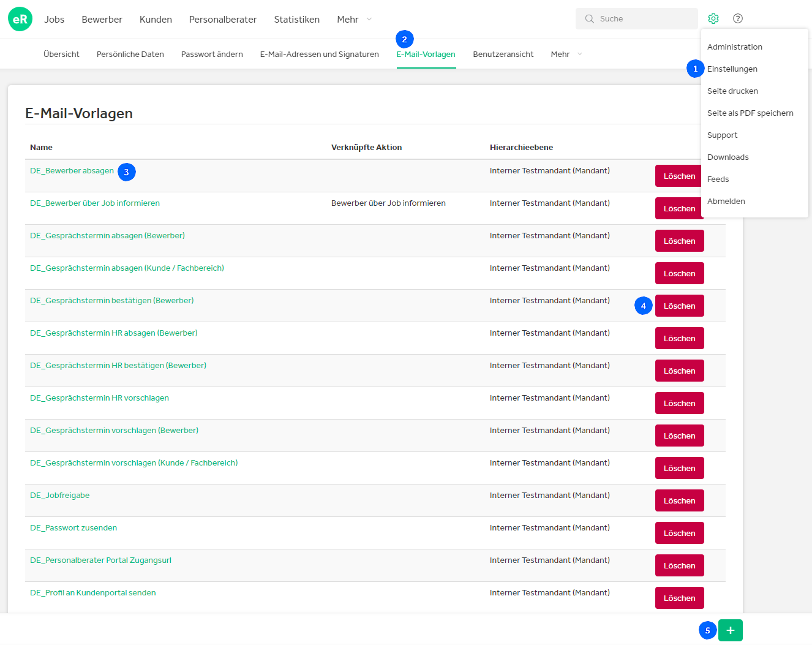Viewport: 812px width, 645px height.
Task: Open DE_Gesprächstermin HR vorschlagen template
Action: point(99,398)
